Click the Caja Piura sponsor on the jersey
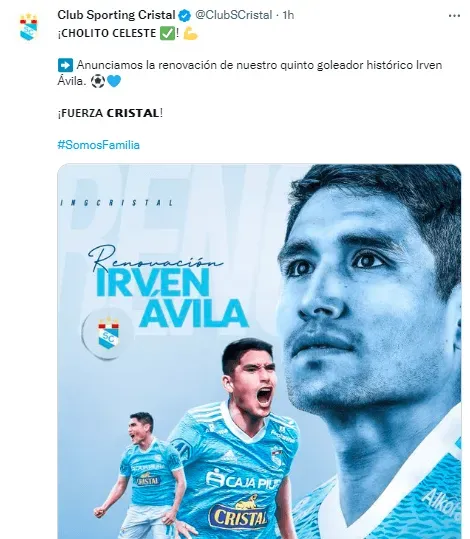The image size is (470, 539). point(243,480)
